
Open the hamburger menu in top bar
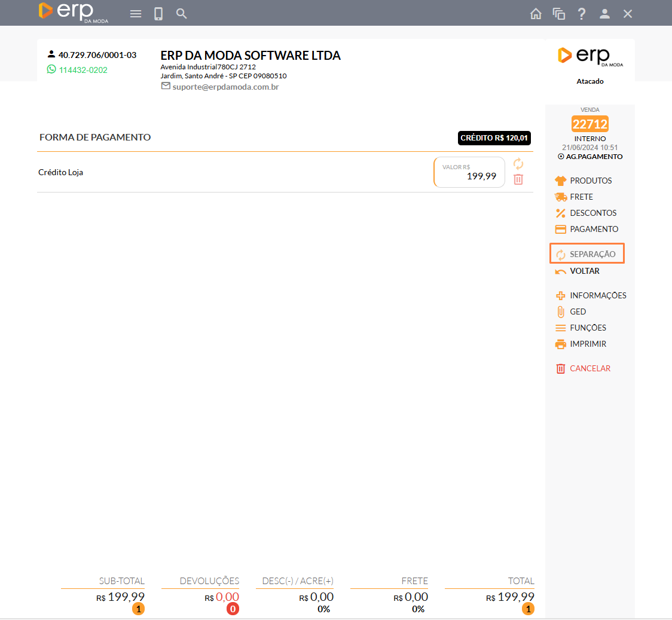136,14
